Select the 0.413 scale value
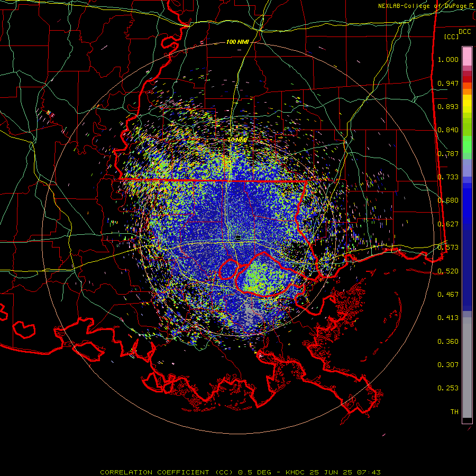476x476 pixels. click(448, 318)
